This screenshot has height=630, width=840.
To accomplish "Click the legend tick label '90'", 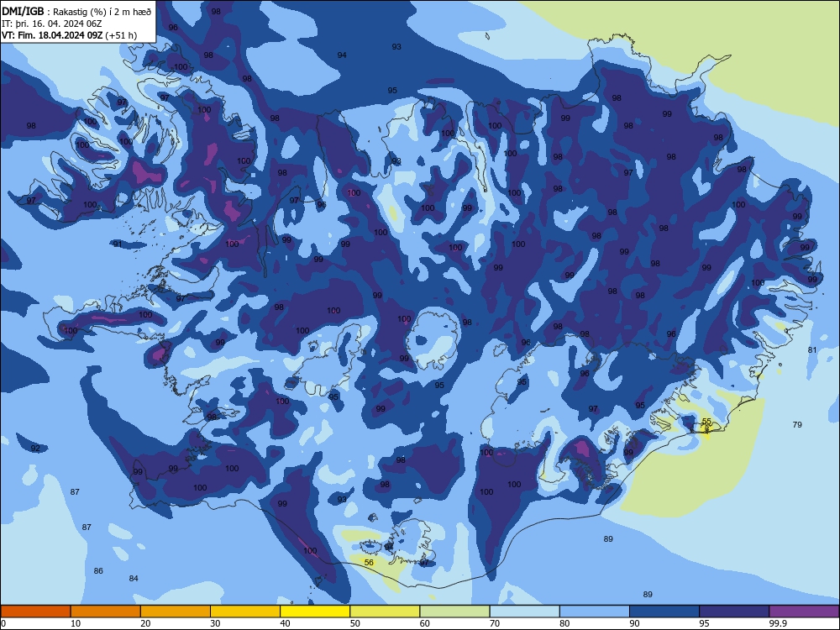I will pos(634,623).
